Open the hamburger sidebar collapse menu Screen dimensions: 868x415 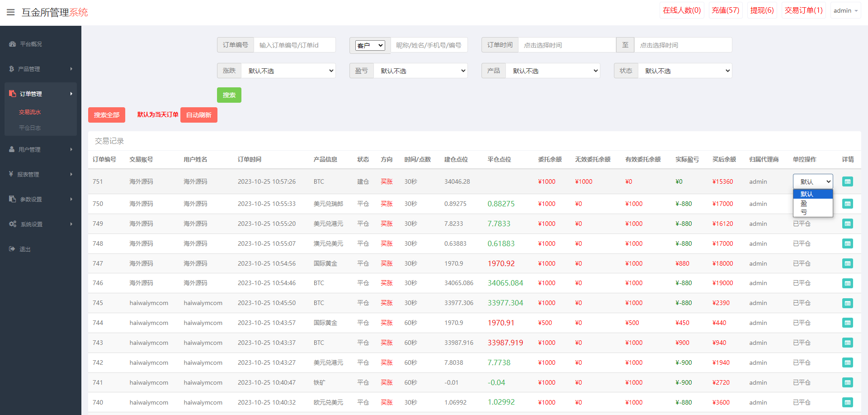pos(11,12)
